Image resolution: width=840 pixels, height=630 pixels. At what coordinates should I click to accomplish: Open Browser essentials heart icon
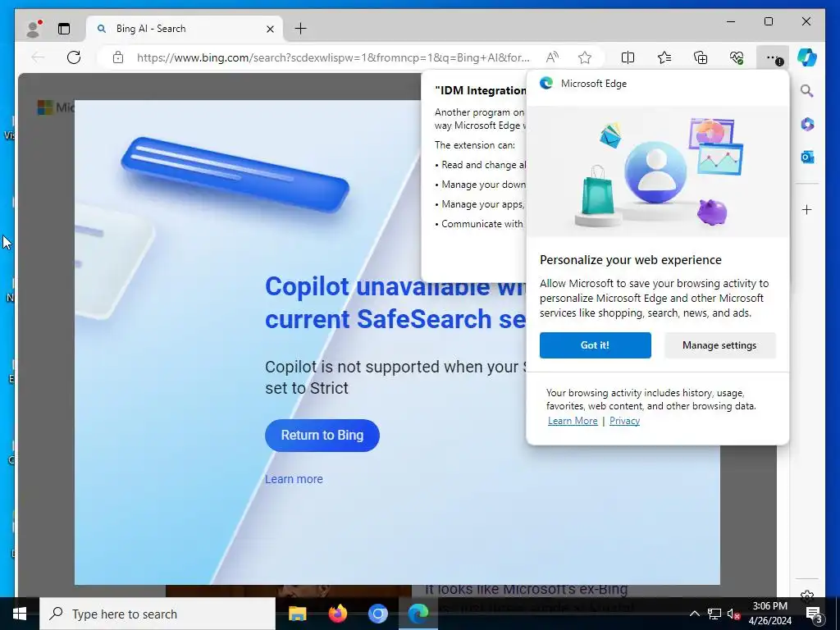click(737, 57)
